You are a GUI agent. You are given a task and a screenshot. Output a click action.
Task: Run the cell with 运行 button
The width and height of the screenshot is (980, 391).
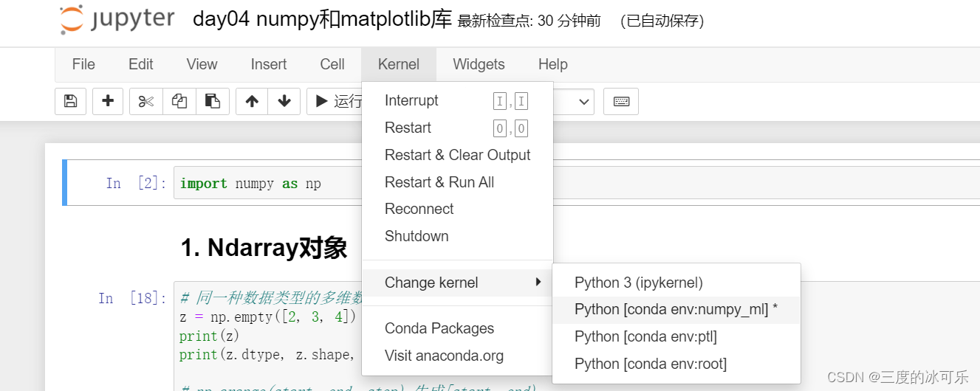point(335,101)
